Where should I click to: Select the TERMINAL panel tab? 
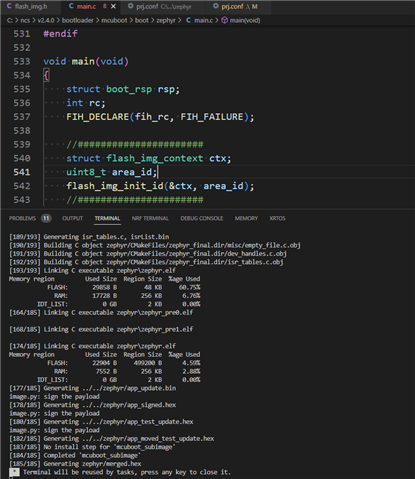point(107,218)
